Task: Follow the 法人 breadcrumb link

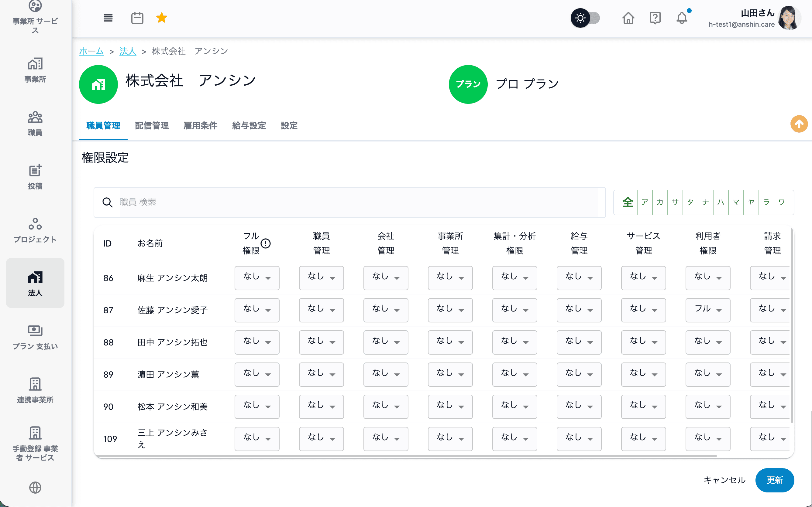Action: (x=128, y=51)
